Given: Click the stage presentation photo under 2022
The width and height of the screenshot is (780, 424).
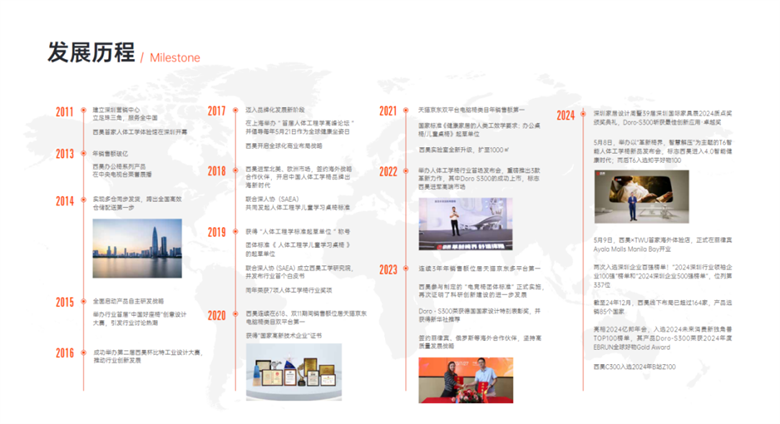Looking at the screenshot, I should click(466, 224).
